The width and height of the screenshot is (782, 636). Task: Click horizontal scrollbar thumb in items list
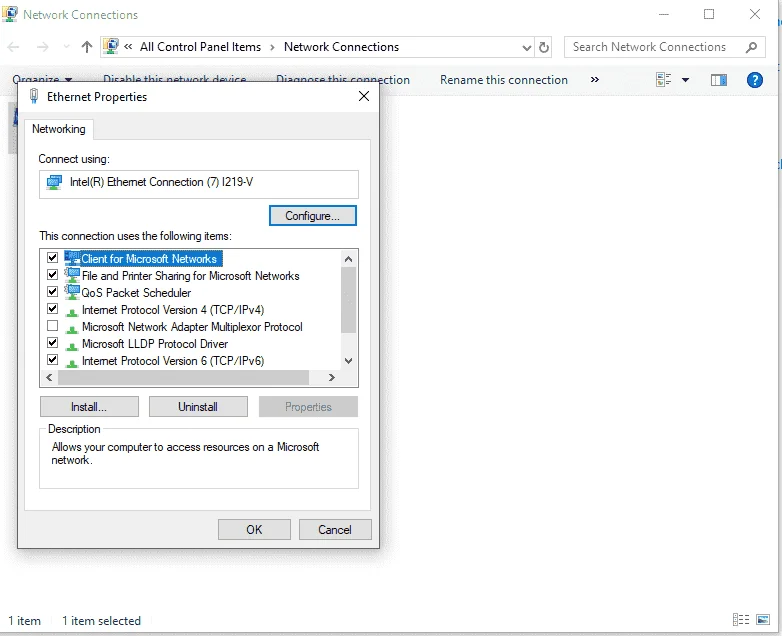point(183,378)
